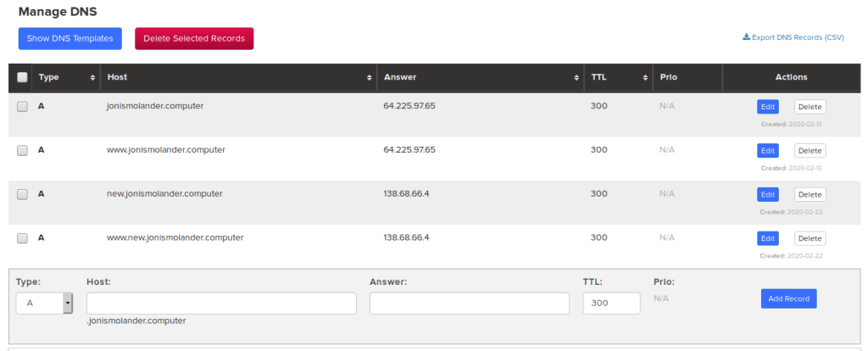Check the jonismolander.computer record checkbox
Screen dimensions: 868x351
click(x=22, y=107)
